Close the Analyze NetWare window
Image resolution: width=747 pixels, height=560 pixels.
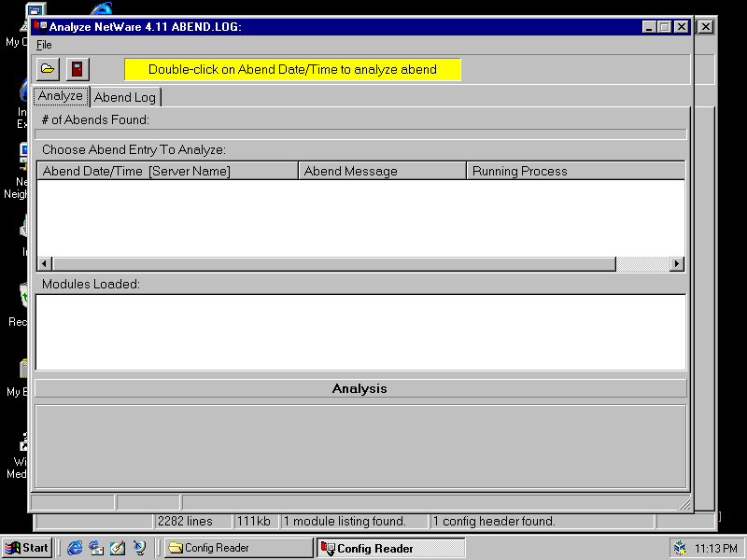tap(682, 27)
